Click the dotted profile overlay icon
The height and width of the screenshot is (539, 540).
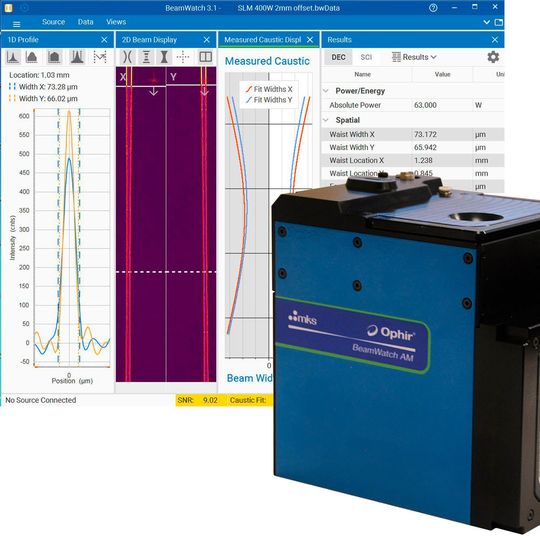tap(100, 57)
